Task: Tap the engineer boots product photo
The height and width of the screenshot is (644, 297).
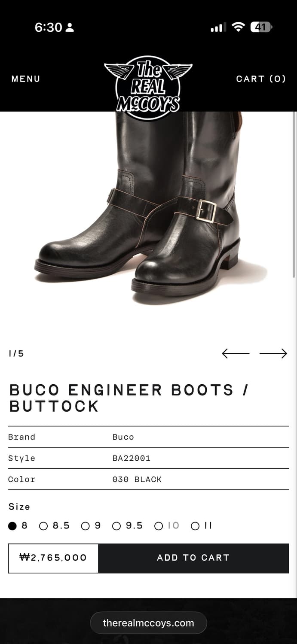Action: [x=148, y=208]
